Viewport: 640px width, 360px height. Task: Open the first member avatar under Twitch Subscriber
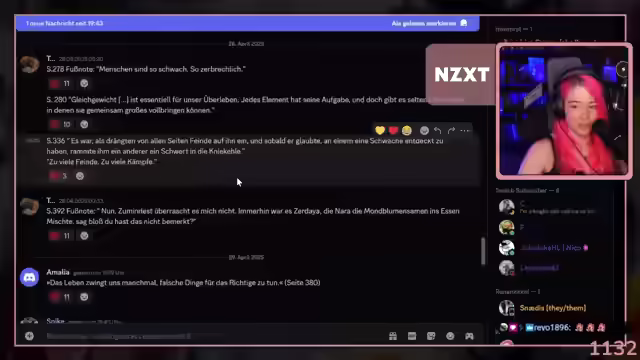[x=507, y=207]
